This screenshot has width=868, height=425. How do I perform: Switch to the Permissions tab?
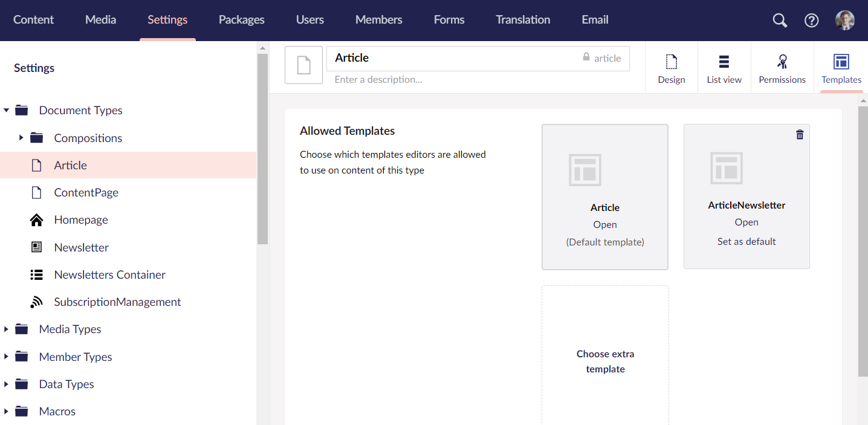coord(782,68)
